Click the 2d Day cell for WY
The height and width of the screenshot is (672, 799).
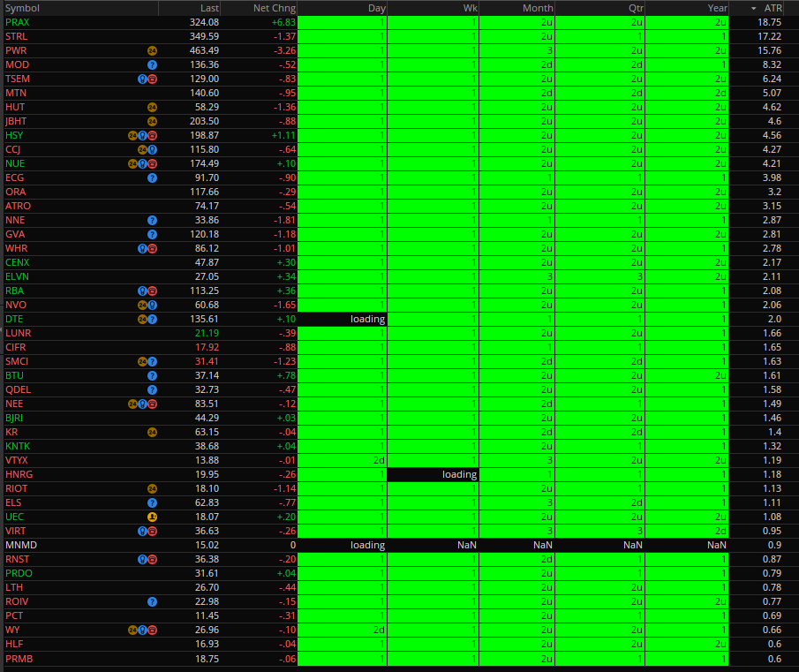coord(342,630)
